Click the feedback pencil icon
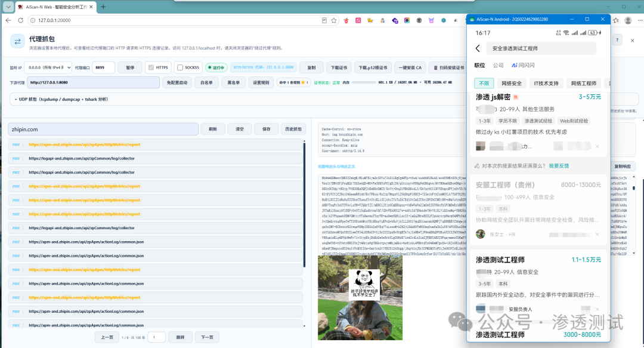The width and height of the screenshot is (644, 348). coord(477,166)
